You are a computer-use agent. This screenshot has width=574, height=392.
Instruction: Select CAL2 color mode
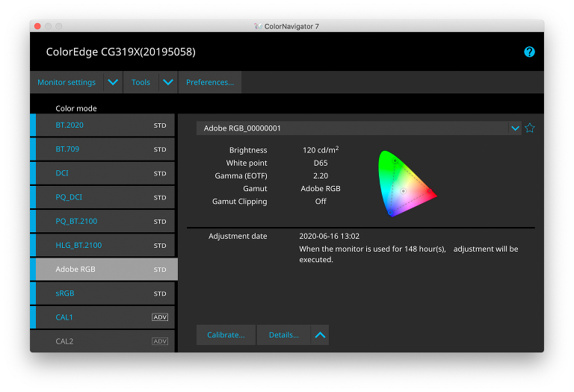click(102, 341)
